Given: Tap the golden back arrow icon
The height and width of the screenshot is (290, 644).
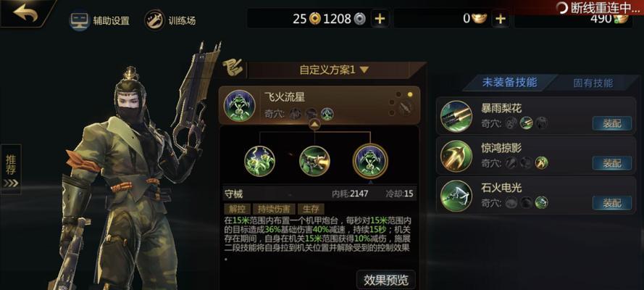Looking at the screenshot, I should click(25, 13).
